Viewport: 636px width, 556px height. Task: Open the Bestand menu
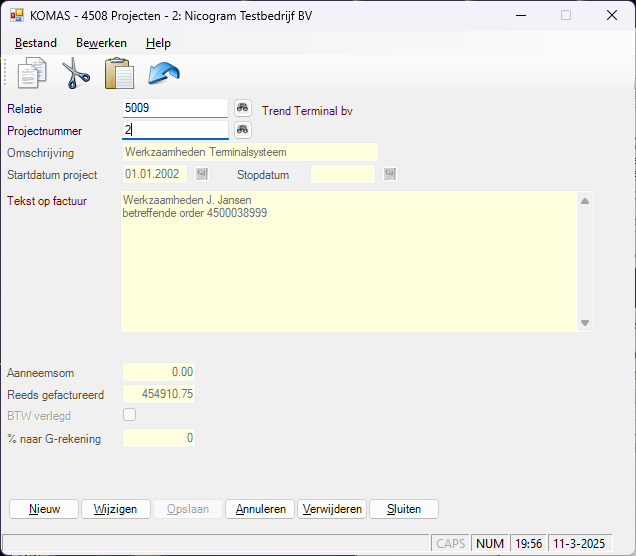(36, 43)
